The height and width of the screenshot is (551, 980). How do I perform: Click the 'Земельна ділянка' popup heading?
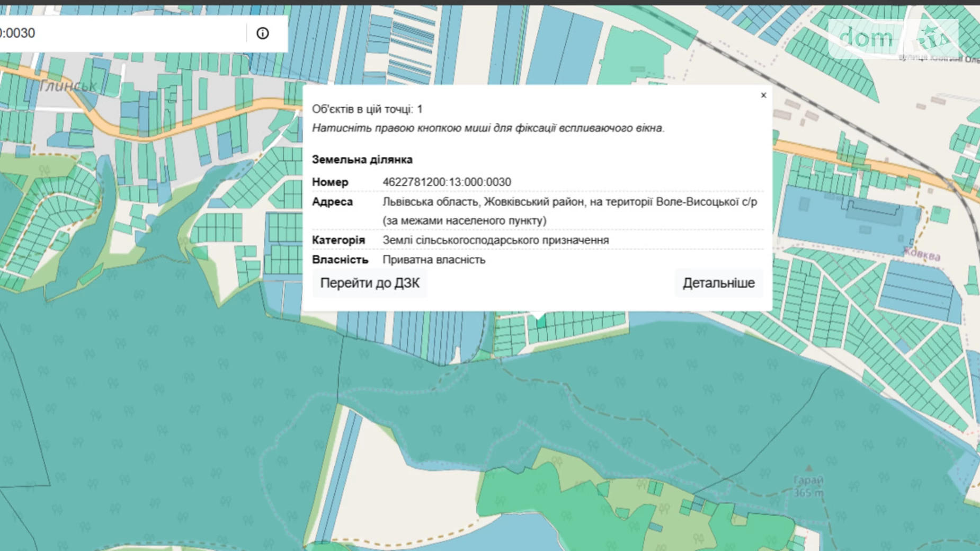click(362, 159)
